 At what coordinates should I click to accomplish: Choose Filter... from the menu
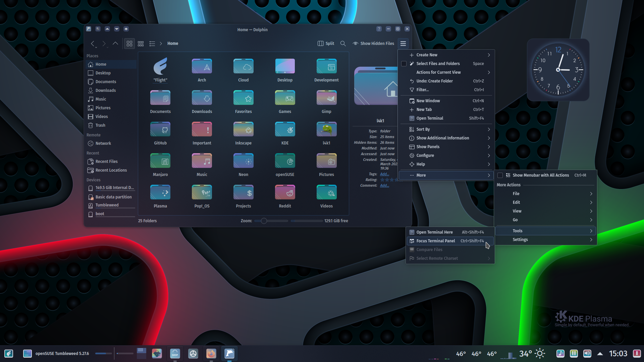(446, 90)
